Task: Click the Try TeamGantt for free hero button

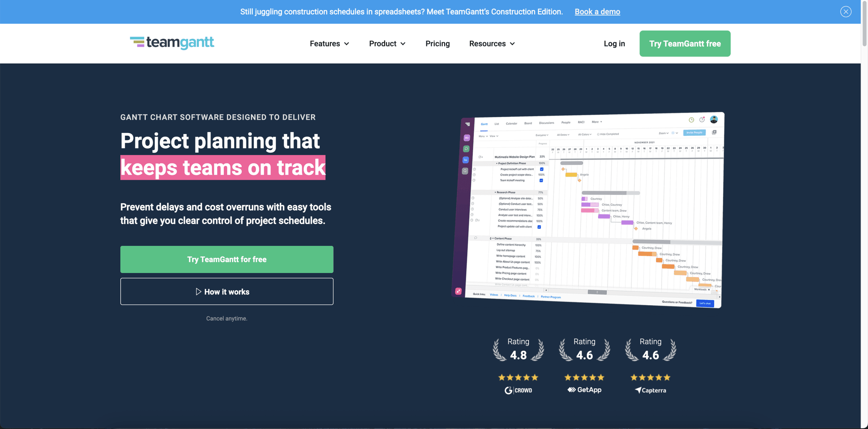Action: (x=226, y=259)
